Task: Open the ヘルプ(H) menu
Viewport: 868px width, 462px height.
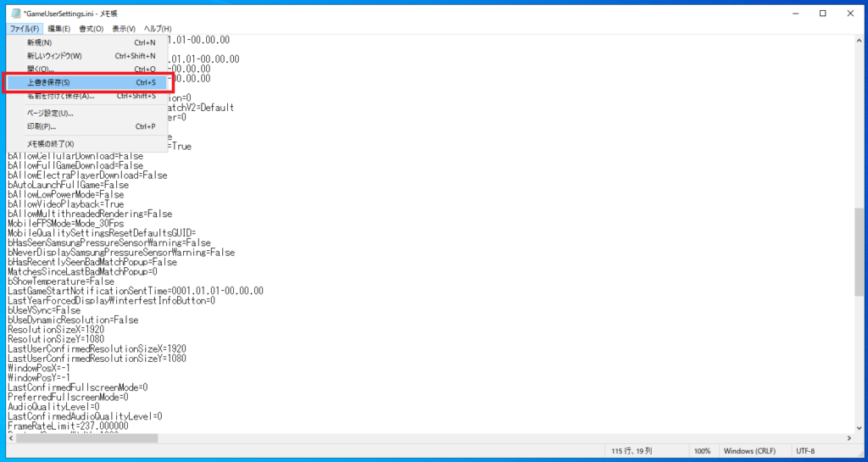Action: tap(158, 29)
